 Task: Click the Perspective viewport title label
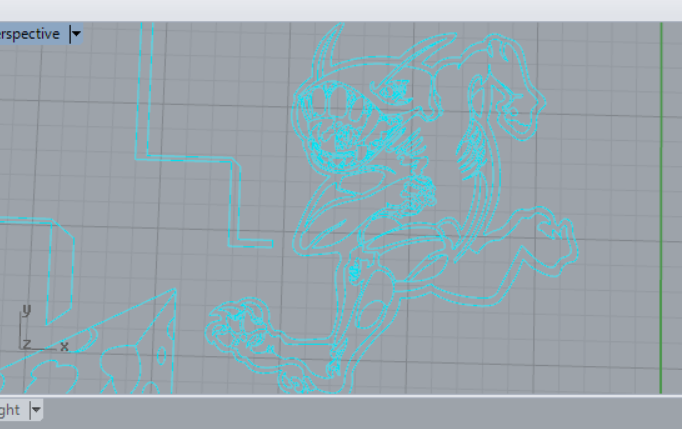(30, 34)
